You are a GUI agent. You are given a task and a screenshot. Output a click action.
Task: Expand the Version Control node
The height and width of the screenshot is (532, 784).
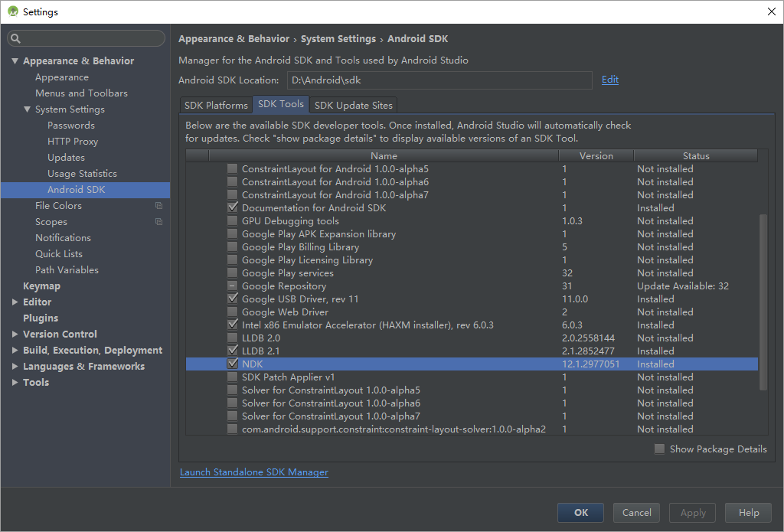point(15,335)
